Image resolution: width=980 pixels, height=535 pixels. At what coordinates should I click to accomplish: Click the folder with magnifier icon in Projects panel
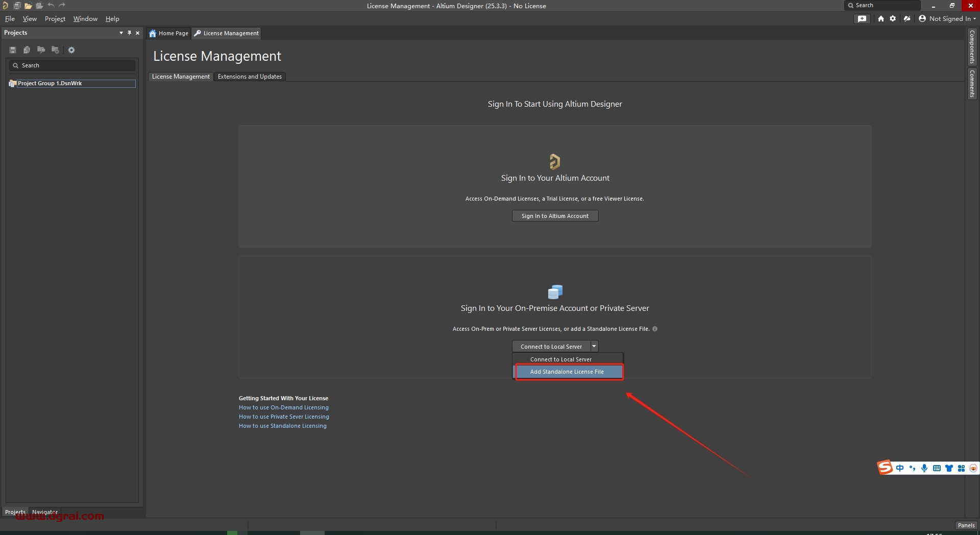click(x=41, y=50)
